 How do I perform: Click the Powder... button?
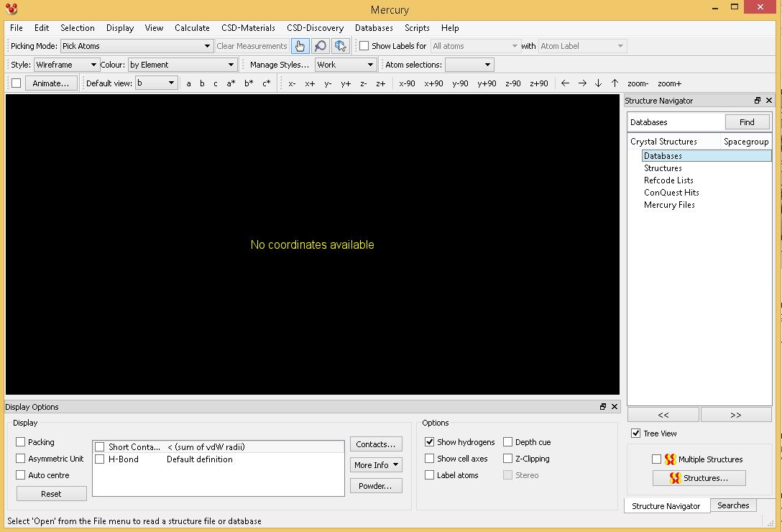(376, 485)
